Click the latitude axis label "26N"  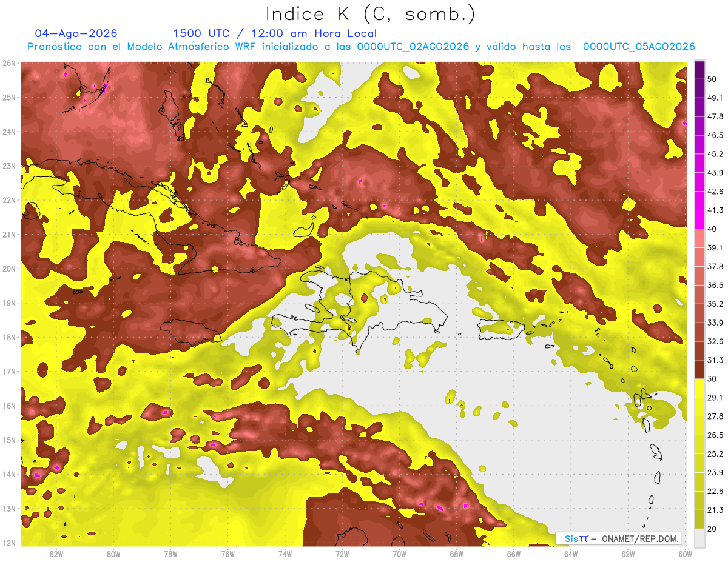pyautogui.click(x=9, y=63)
